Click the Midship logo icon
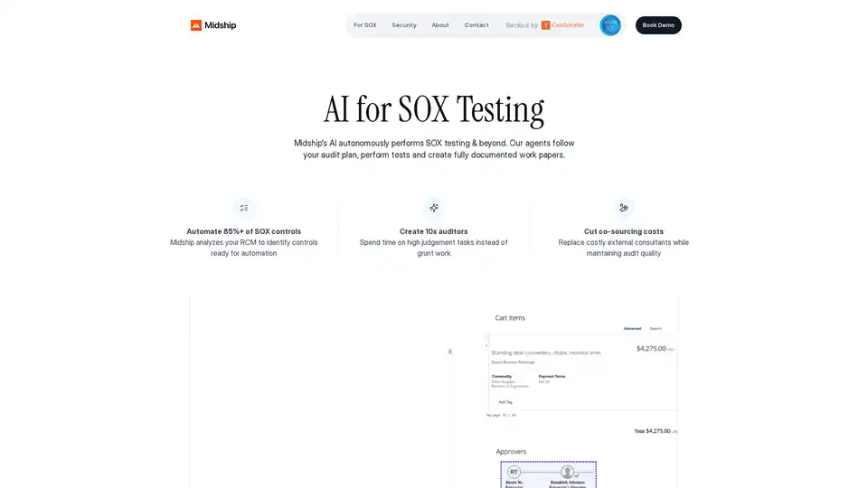 click(x=196, y=25)
